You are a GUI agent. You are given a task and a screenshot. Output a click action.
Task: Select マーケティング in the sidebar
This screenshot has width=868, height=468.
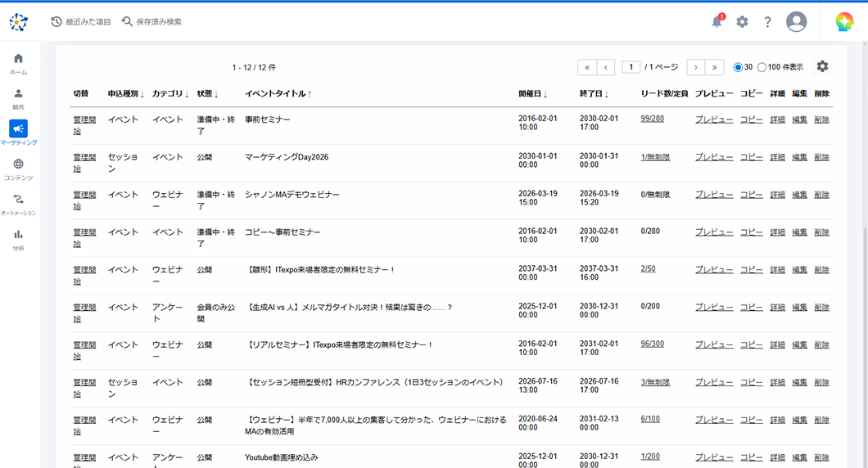[x=18, y=133]
